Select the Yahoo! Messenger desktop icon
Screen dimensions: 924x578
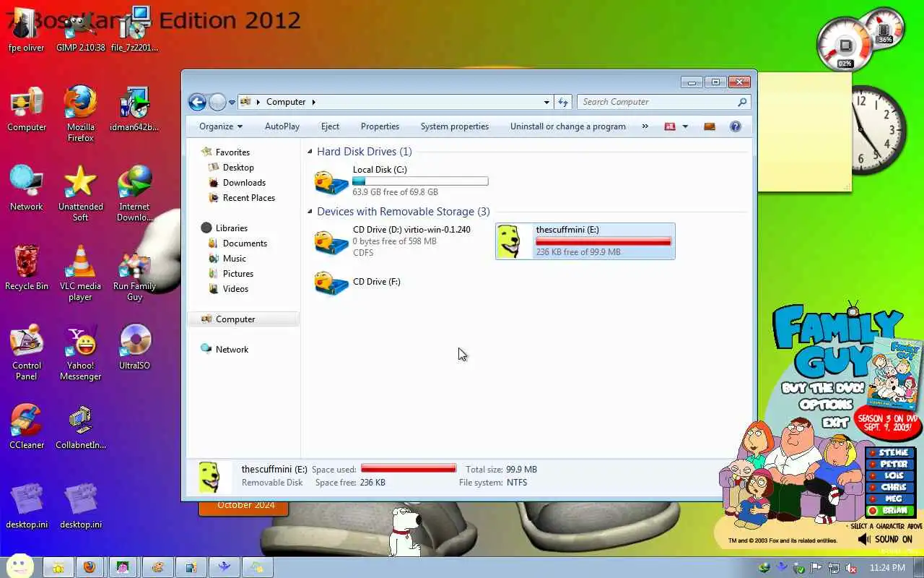(80, 353)
